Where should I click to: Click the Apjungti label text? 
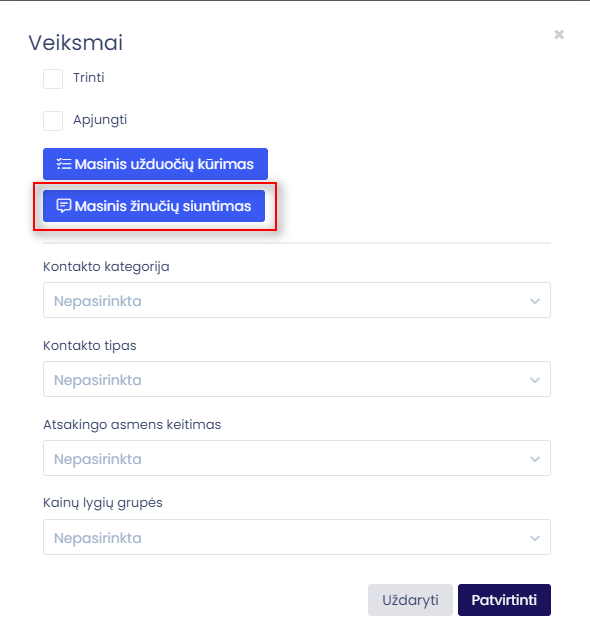100,120
